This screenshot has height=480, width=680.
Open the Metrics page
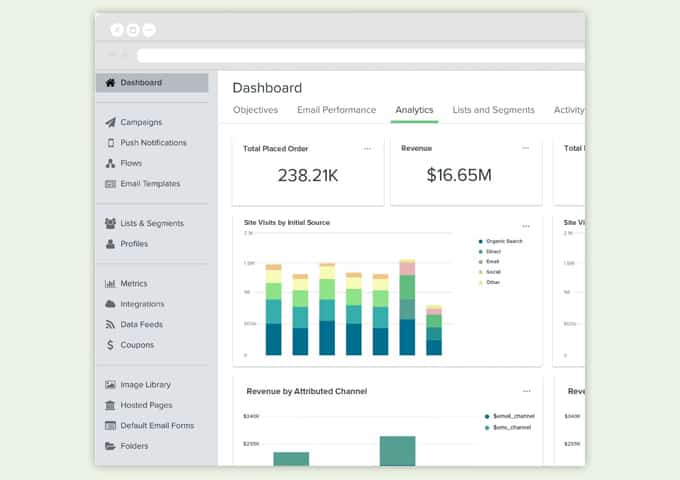point(134,284)
